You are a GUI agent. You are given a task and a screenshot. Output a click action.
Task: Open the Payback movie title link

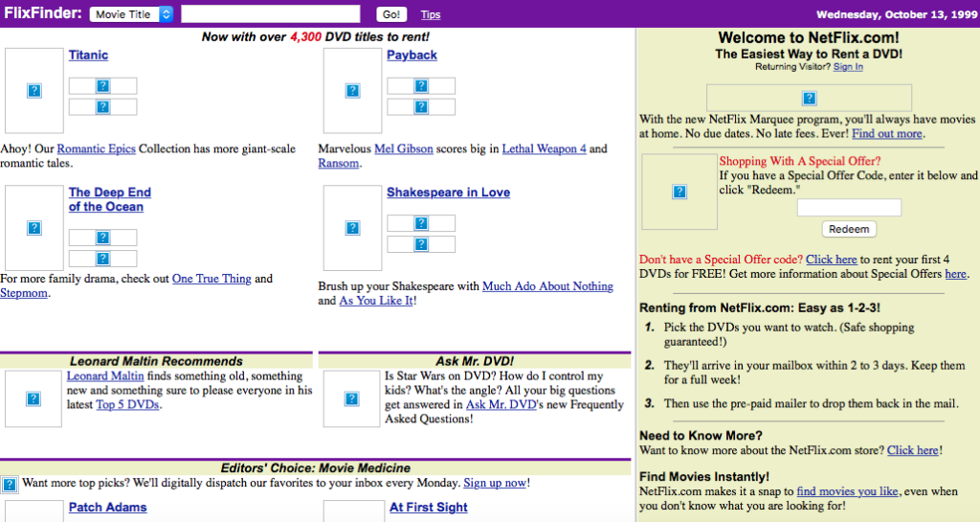[x=412, y=55]
